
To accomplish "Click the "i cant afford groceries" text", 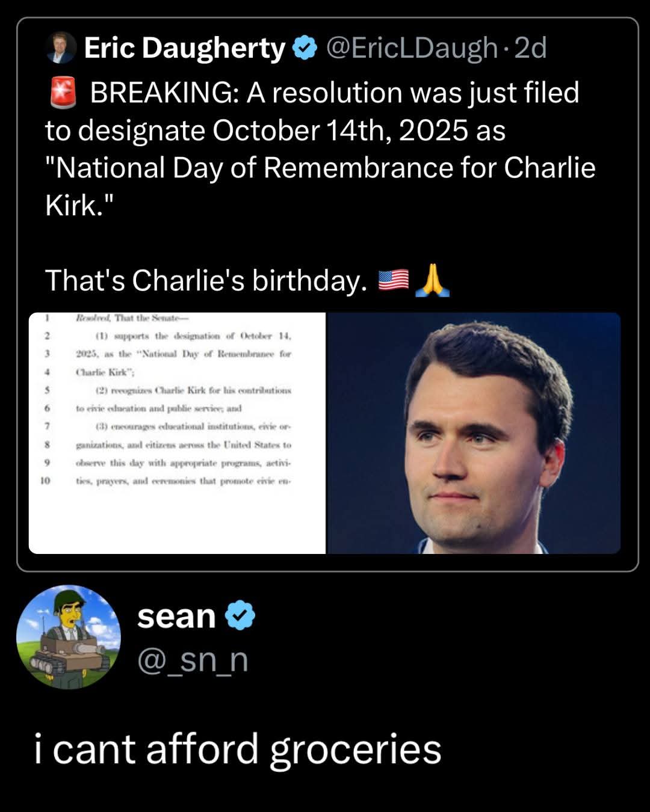I will [x=238, y=749].
